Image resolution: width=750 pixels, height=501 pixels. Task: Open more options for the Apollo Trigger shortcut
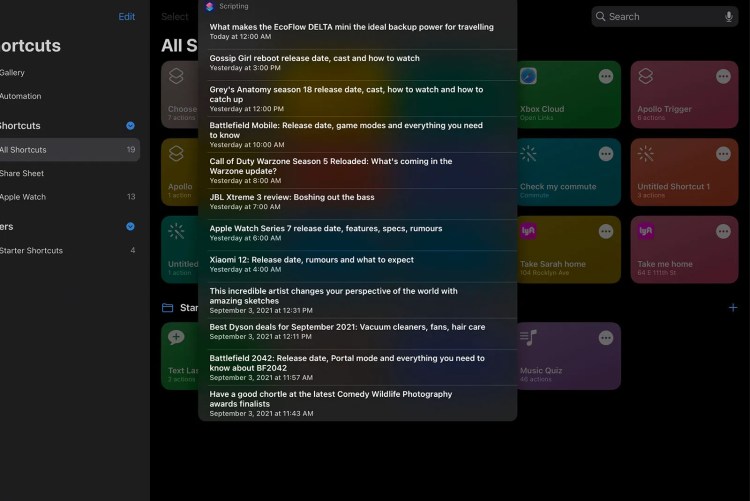click(x=723, y=77)
